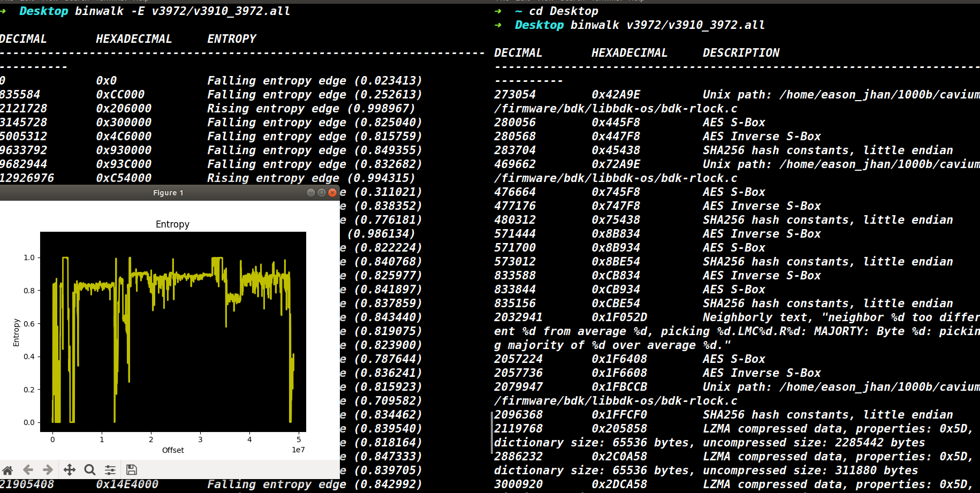This screenshot has width=980, height=493.
Task: Click offset 0xCBE54 in right terminal
Action: 616,304
